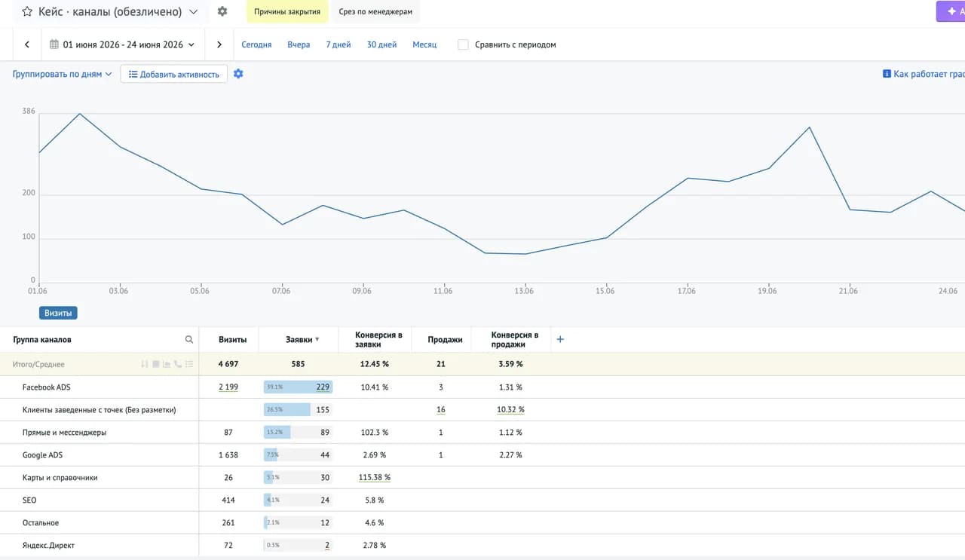This screenshot has width=965, height=560.
Task: Switch to the Причины закрытия tab
Action: pos(287,12)
